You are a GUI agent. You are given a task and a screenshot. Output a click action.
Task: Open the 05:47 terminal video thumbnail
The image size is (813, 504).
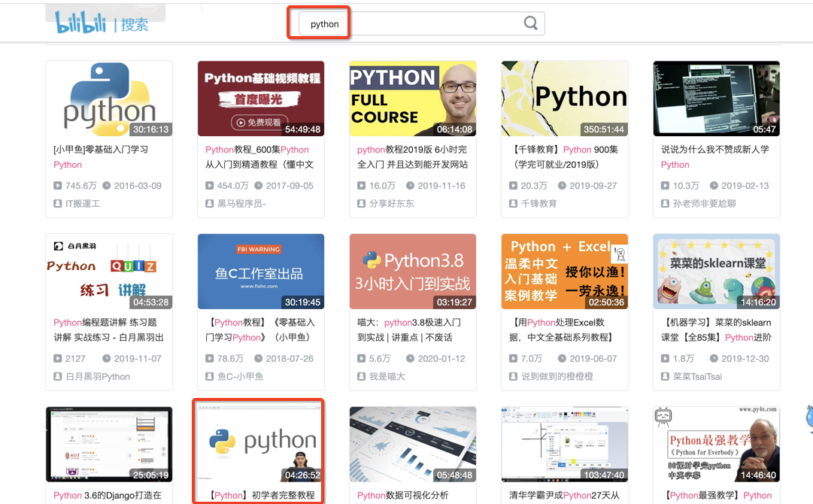717,99
